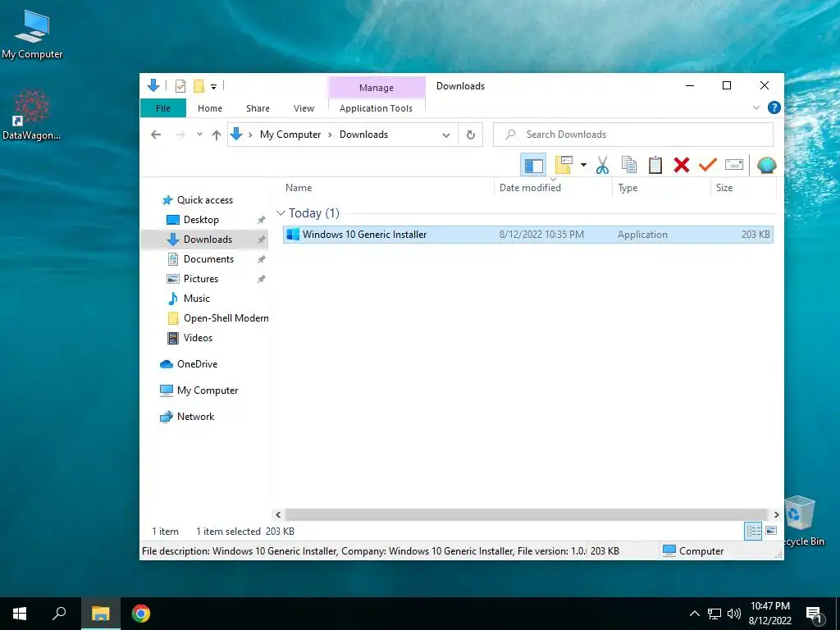
Task: Expand the chevron between My Computer and Downloads
Action: tap(330, 135)
